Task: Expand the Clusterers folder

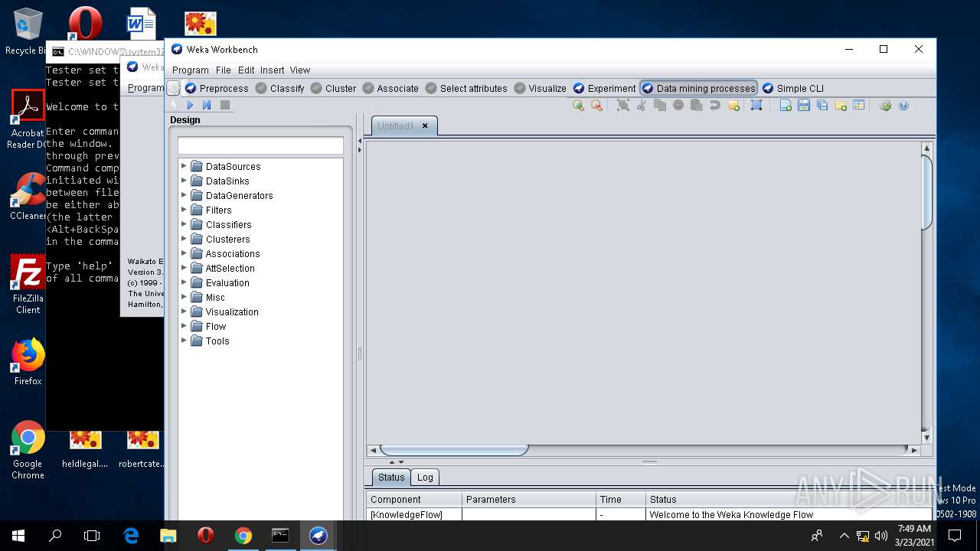Action: point(184,239)
